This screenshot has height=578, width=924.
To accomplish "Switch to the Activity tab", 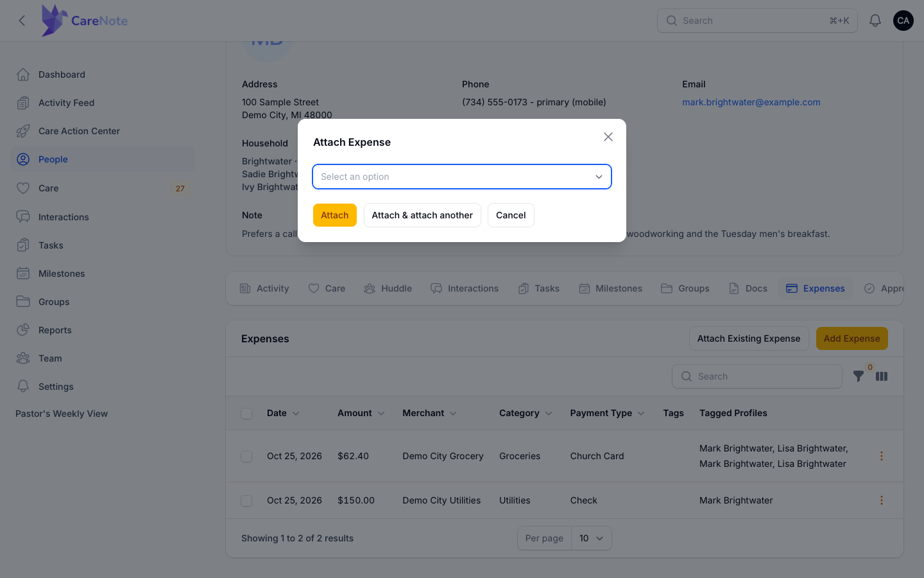I will coord(264,288).
